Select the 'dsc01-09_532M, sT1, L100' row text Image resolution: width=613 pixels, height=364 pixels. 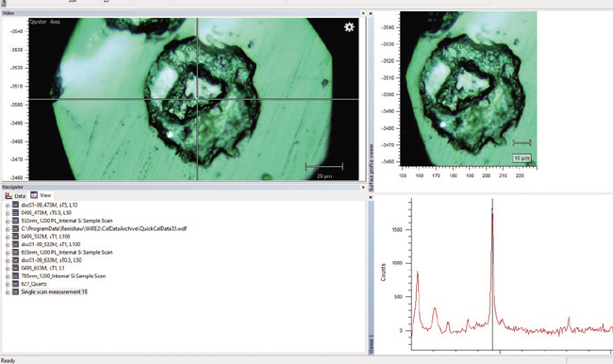pyautogui.click(x=50, y=244)
